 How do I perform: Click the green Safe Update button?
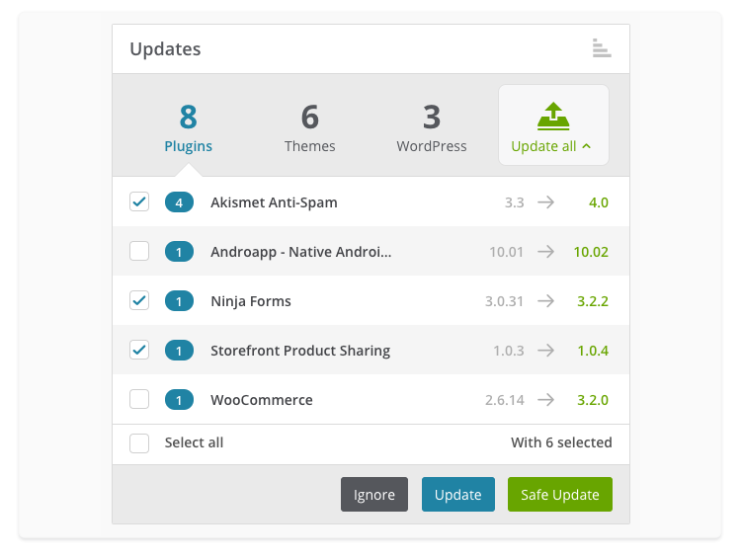(x=560, y=494)
